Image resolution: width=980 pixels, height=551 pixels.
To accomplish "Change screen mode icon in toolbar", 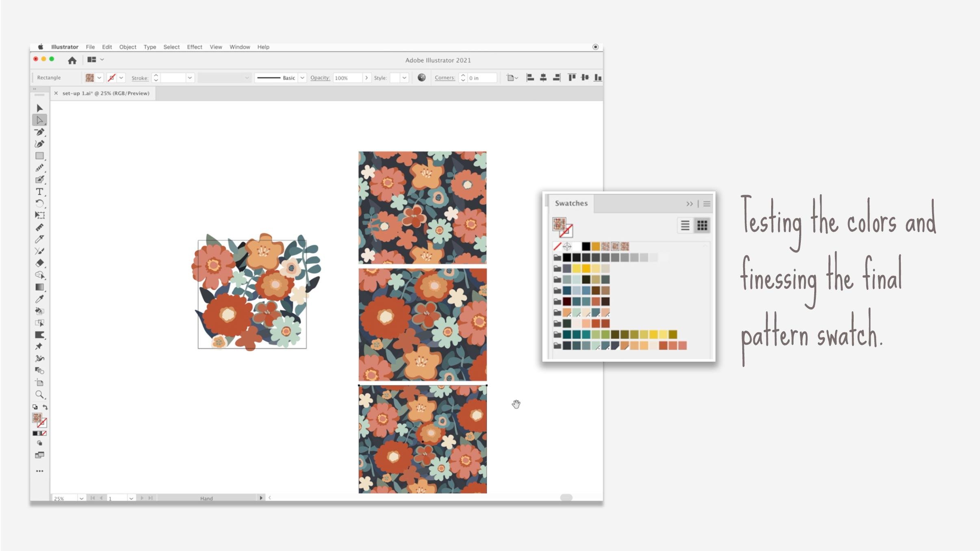I will tap(39, 455).
